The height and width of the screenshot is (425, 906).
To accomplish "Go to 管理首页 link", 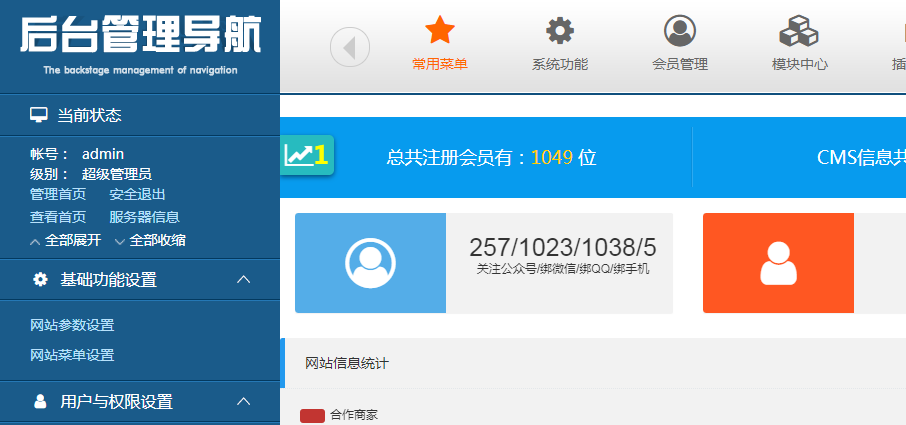I will (58, 195).
